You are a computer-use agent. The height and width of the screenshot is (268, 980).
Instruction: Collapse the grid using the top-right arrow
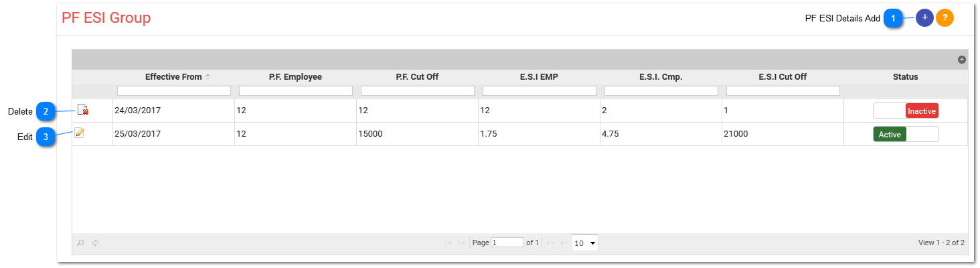click(x=962, y=60)
